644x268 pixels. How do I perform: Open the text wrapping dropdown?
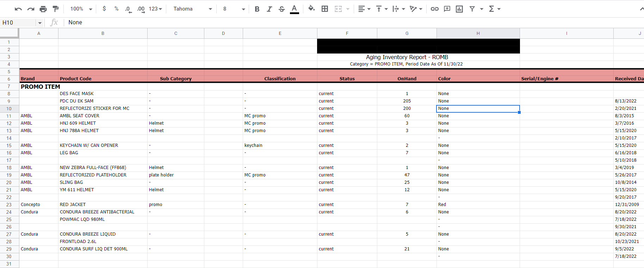pyautogui.click(x=399, y=9)
